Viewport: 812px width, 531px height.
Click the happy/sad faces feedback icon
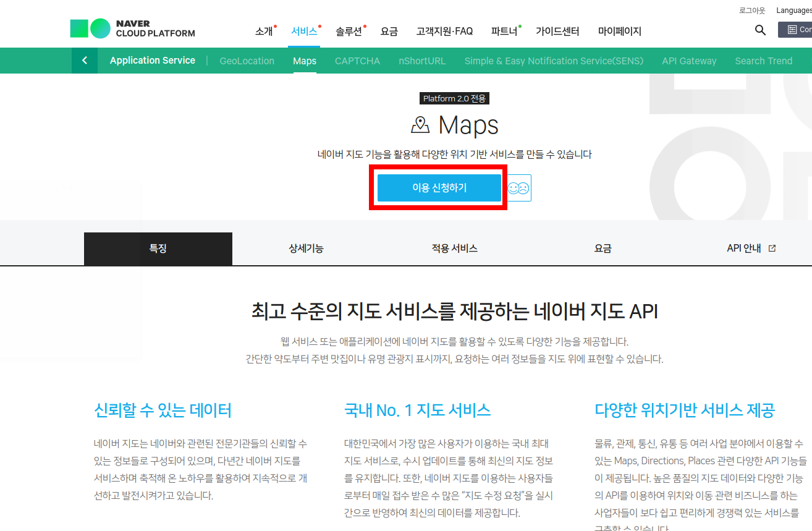tap(518, 188)
